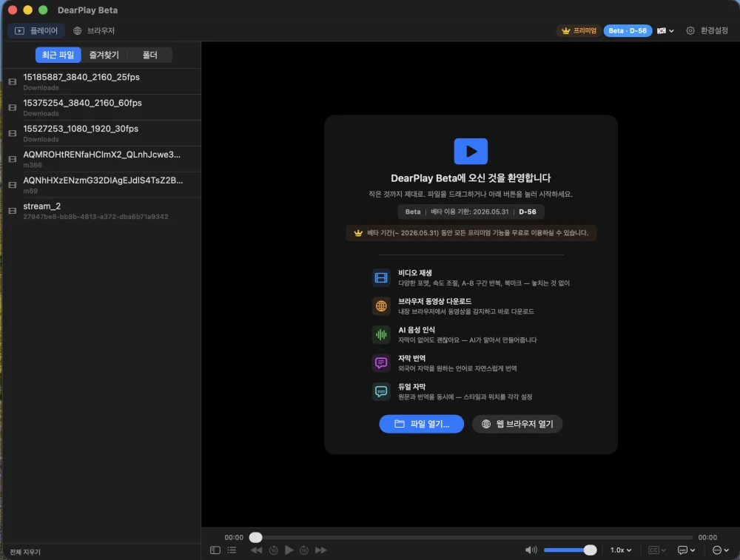
Task: Click the 비디오 재생 film icon
Action: pyautogui.click(x=381, y=277)
